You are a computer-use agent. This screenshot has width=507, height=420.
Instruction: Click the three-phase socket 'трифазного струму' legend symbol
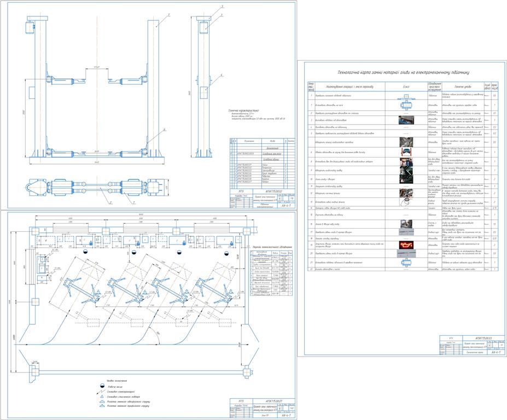point(102,405)
